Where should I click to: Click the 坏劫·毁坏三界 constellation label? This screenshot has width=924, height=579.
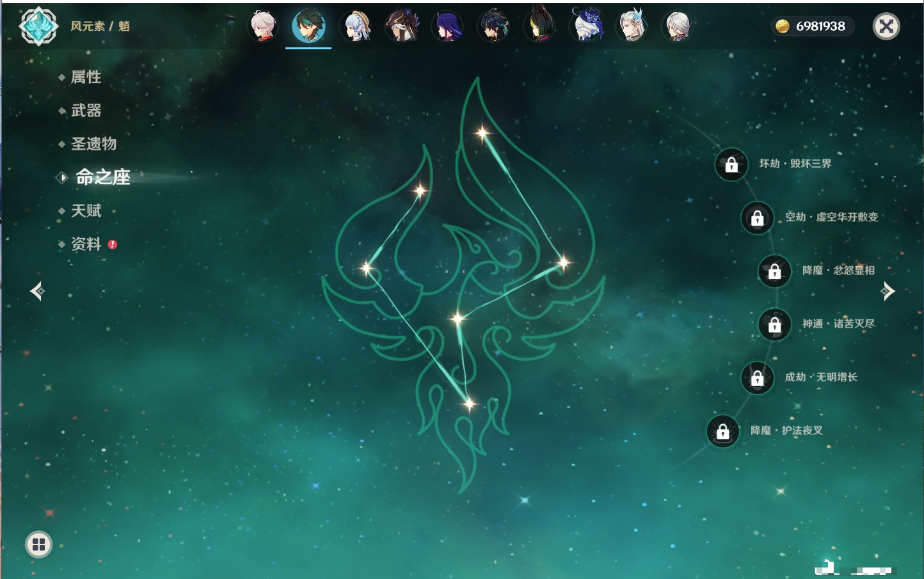(x=795, y=164)
